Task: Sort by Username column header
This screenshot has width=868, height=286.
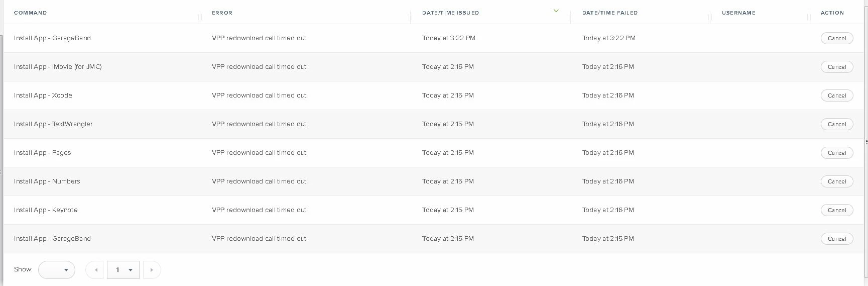Action: (738, 13)
